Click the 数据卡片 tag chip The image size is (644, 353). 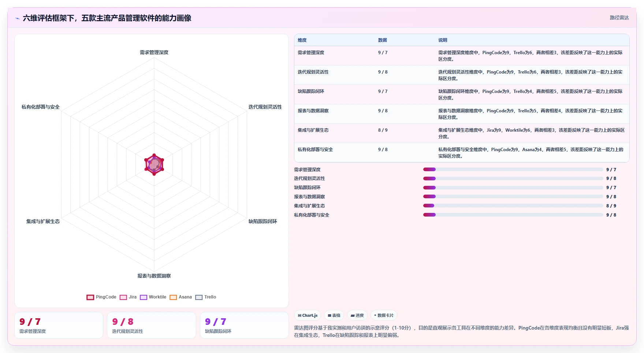[x=384, y=315]
